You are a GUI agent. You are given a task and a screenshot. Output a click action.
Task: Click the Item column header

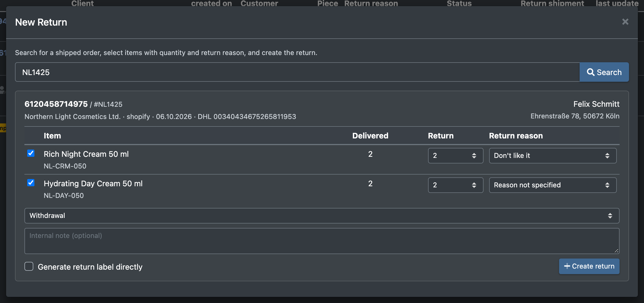52,136
